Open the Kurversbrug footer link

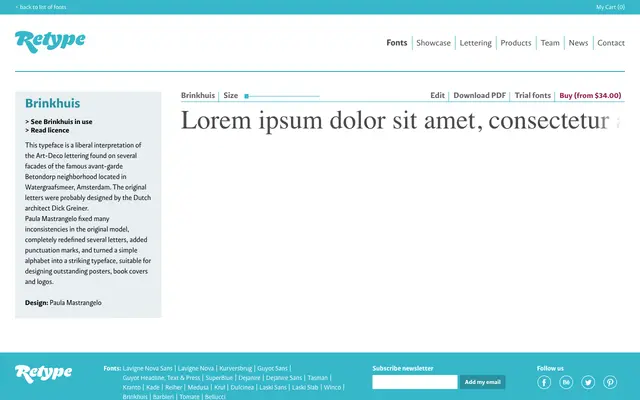(x=236, y=369)
